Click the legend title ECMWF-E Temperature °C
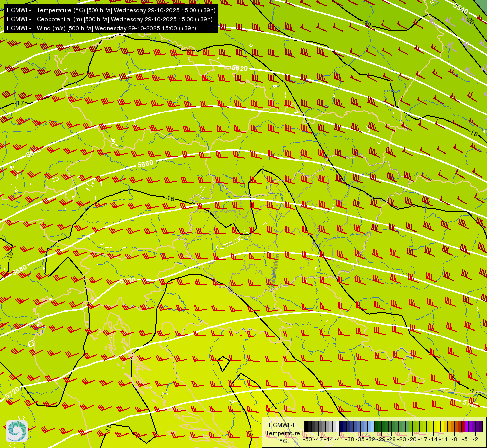The width and height of the screenshot is (487, 448). coord(283,433)
